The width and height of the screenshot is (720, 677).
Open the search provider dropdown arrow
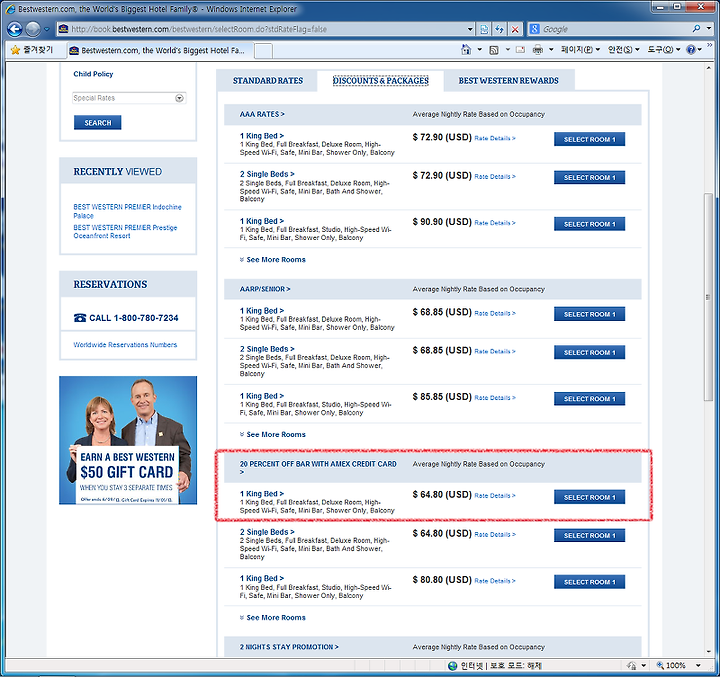[709, 28]
